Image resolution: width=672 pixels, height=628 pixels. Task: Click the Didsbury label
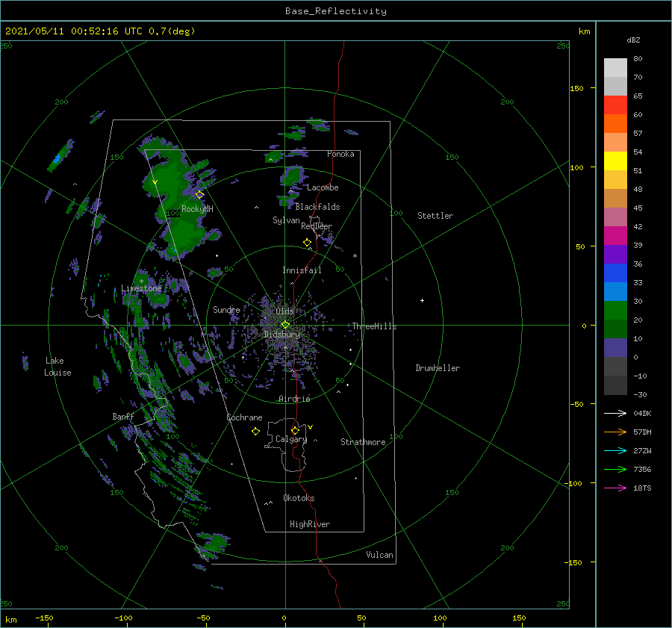281,335
